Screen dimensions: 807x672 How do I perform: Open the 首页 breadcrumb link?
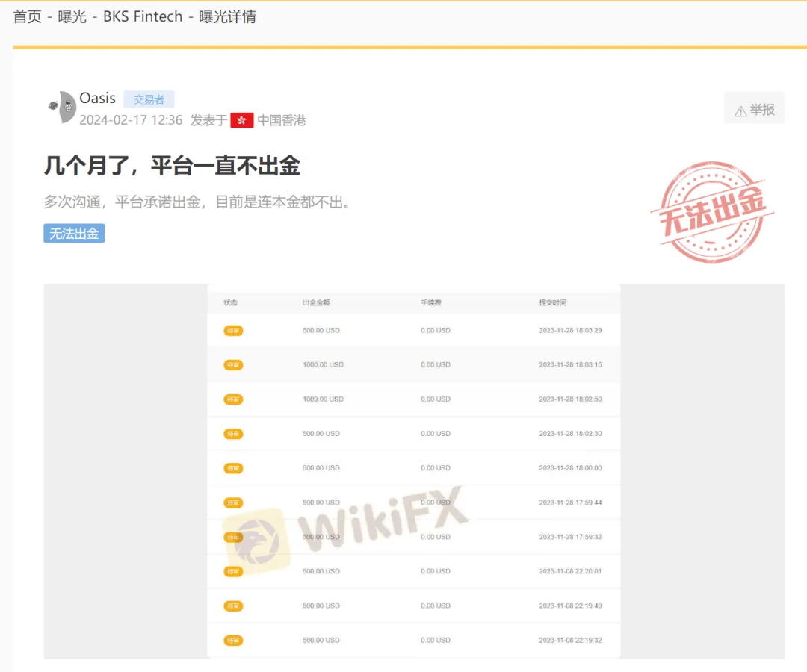pos(28,16)
